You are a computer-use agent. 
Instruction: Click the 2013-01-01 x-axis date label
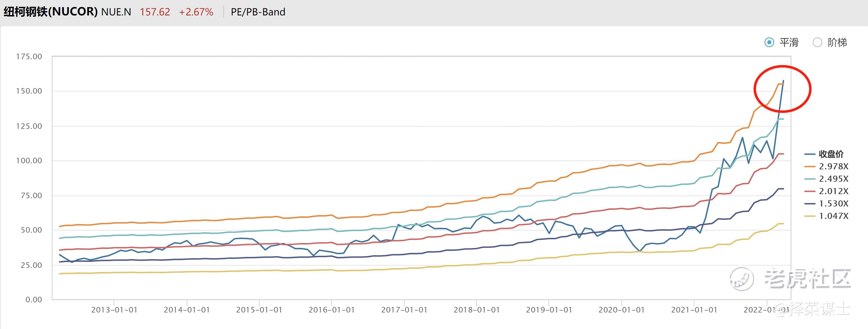114,310
